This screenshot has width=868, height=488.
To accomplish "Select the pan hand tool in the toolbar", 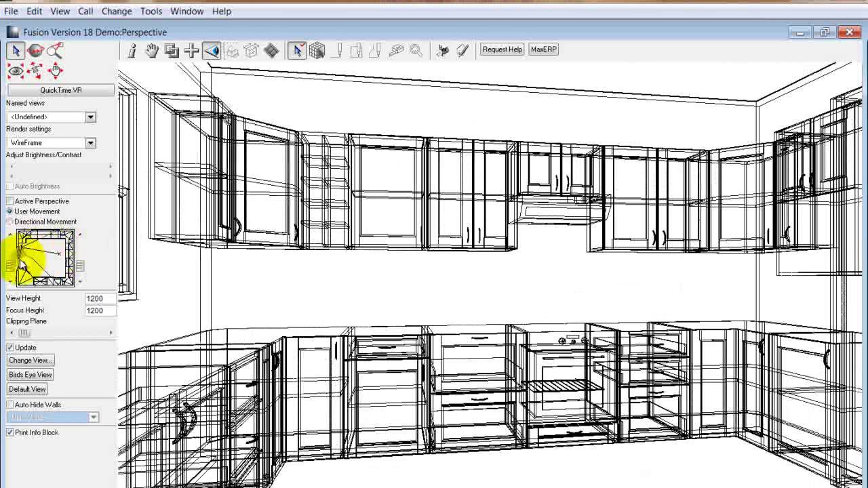I will click(151, 50).
